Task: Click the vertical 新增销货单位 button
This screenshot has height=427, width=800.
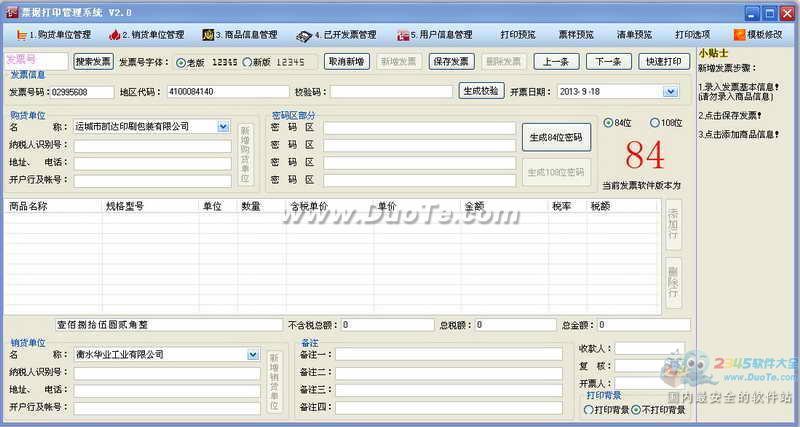Action: click(274, 382)
